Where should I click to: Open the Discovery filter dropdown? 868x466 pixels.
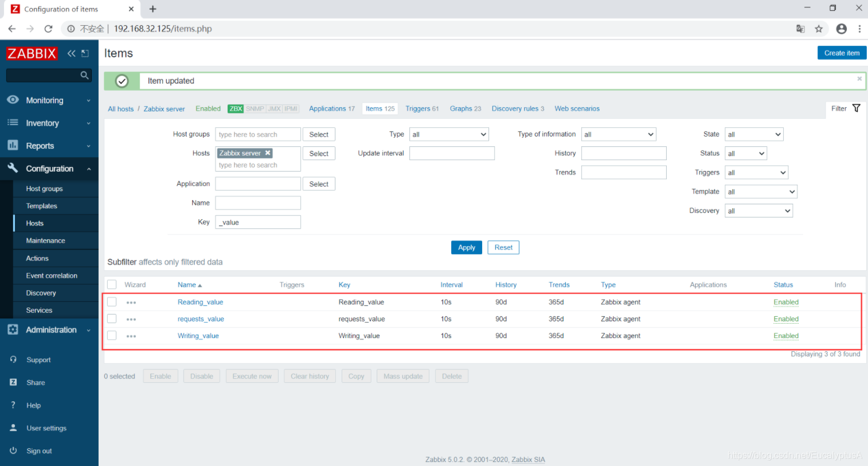tap(759, 211)
